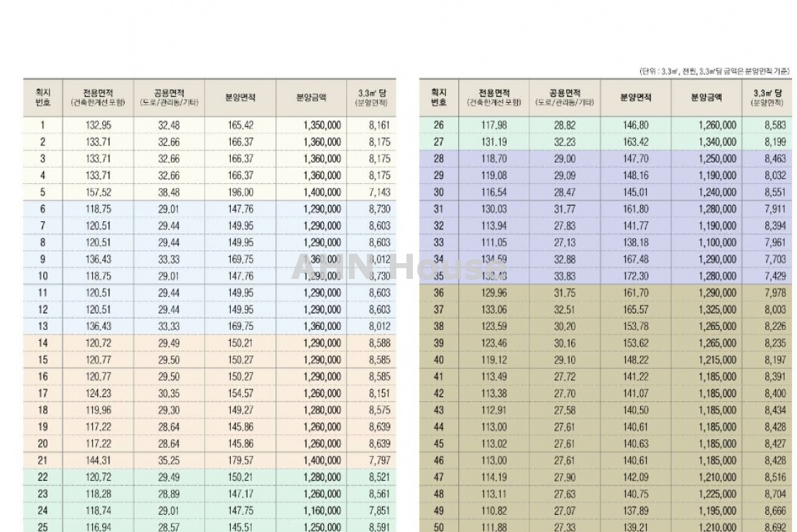Click the value 8,199 in lot 27 row
This screenshot has width=797, height=532.
(775, 142)
